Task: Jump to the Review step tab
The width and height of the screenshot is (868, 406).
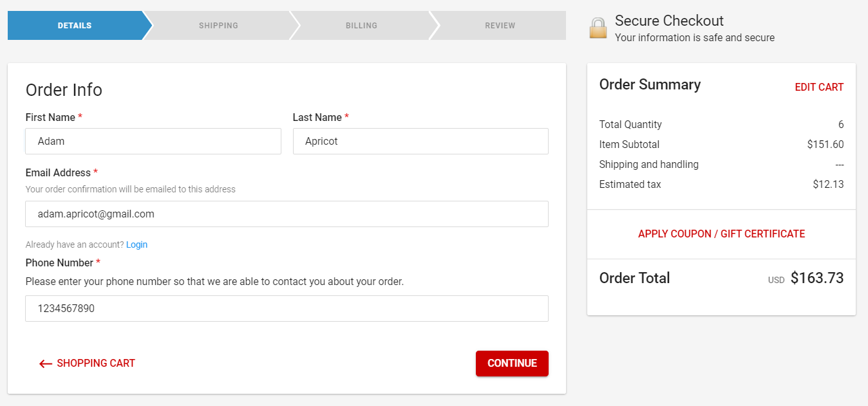Action: tap(500, 26)
